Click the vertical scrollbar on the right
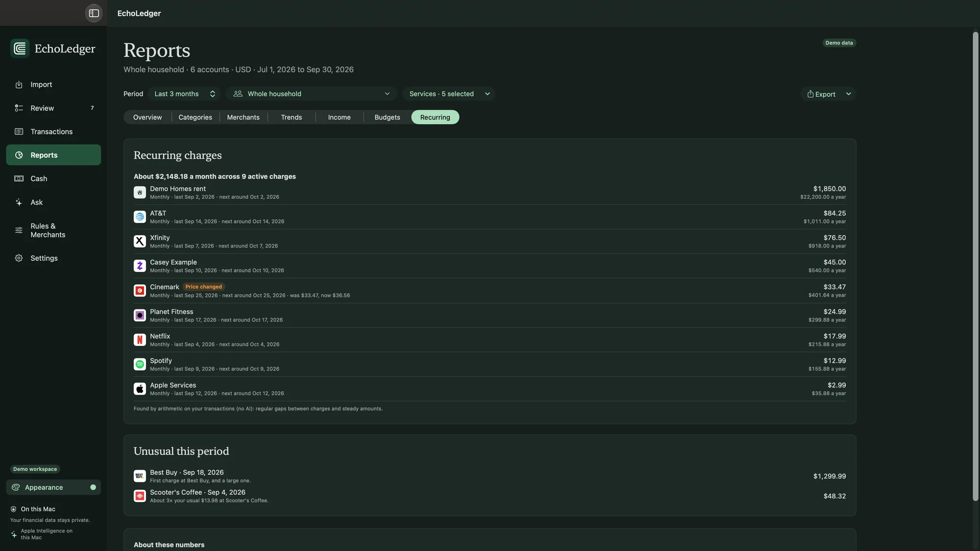The width and height of the screenshot is (980, 551). click(975, 266)
